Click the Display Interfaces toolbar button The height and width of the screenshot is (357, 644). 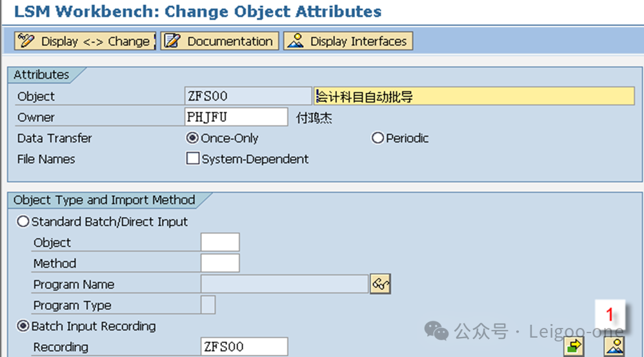click(x=348, y=41)
